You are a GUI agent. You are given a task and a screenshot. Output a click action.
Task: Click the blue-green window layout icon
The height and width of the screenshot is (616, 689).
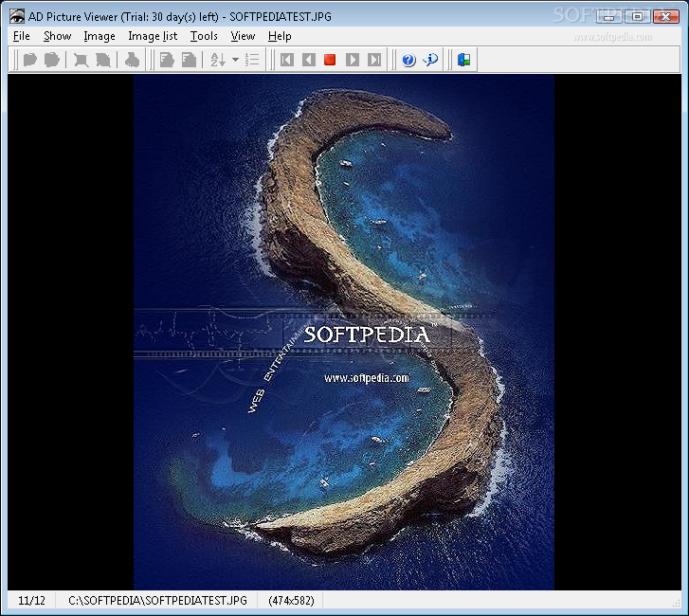tap(464, 60)
